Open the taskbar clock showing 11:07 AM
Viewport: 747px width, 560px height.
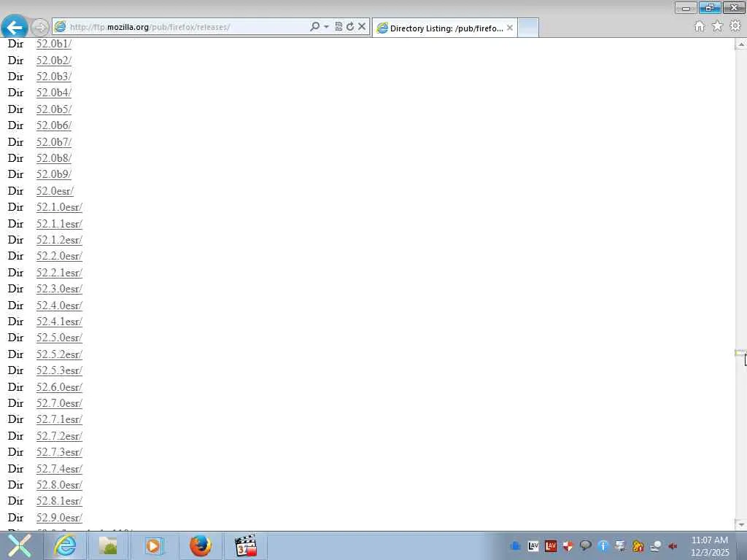pyautogui.click(x=710, y=546)
